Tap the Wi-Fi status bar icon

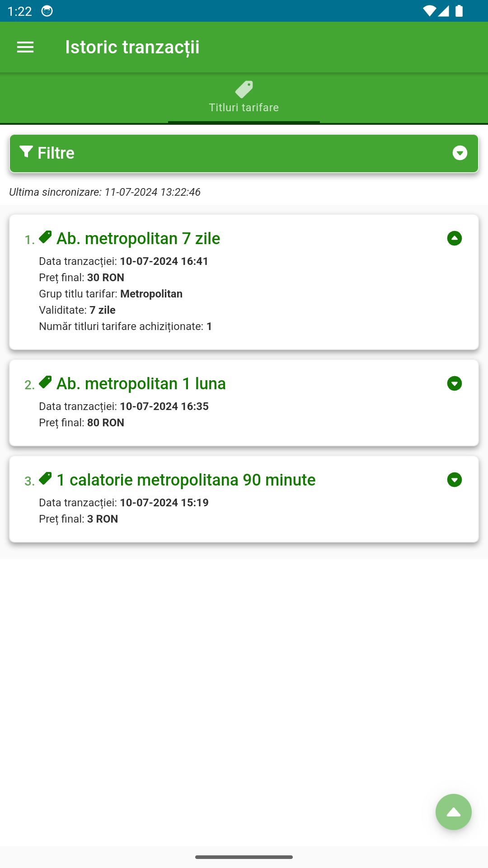(428, 11)
